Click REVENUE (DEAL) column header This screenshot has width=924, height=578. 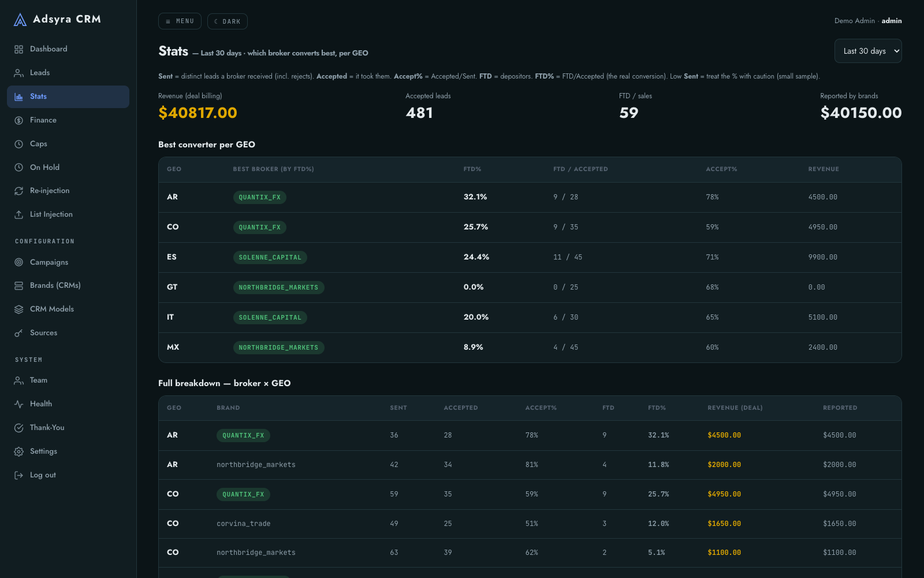(x=735, y=408)
